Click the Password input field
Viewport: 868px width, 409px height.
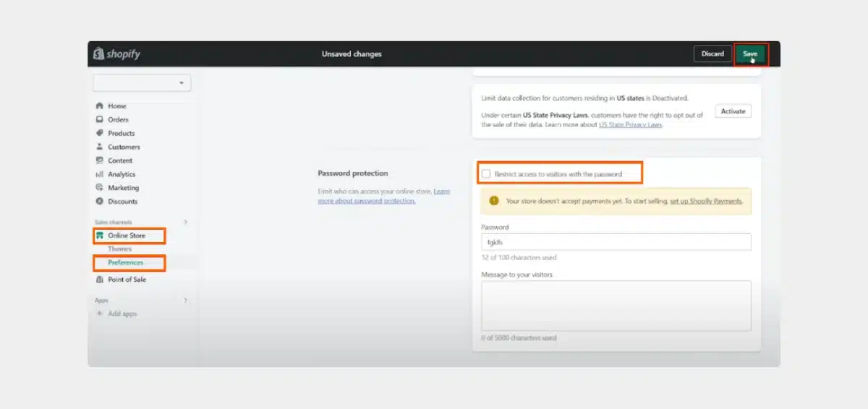click(x=616, y=242)
